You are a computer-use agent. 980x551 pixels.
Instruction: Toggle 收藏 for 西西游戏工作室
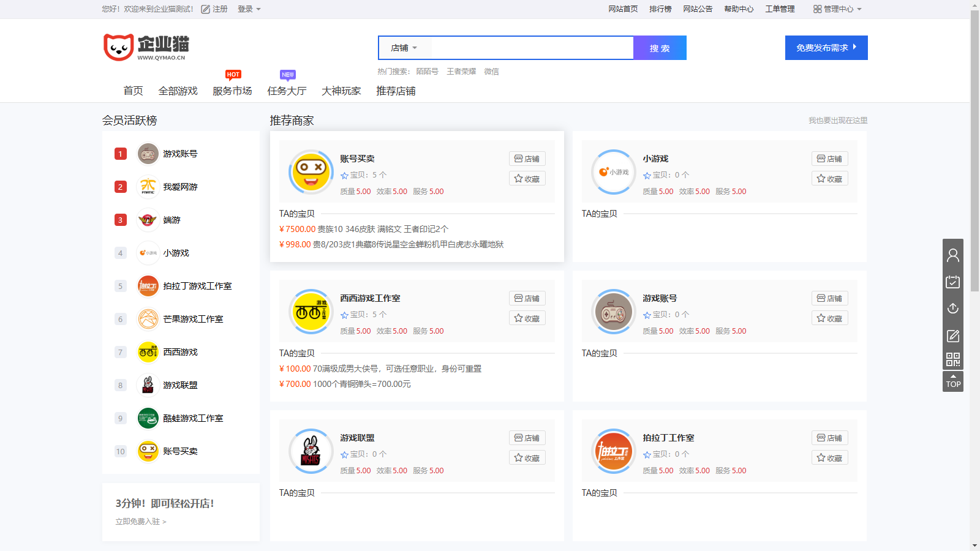(x=527, y=318)
